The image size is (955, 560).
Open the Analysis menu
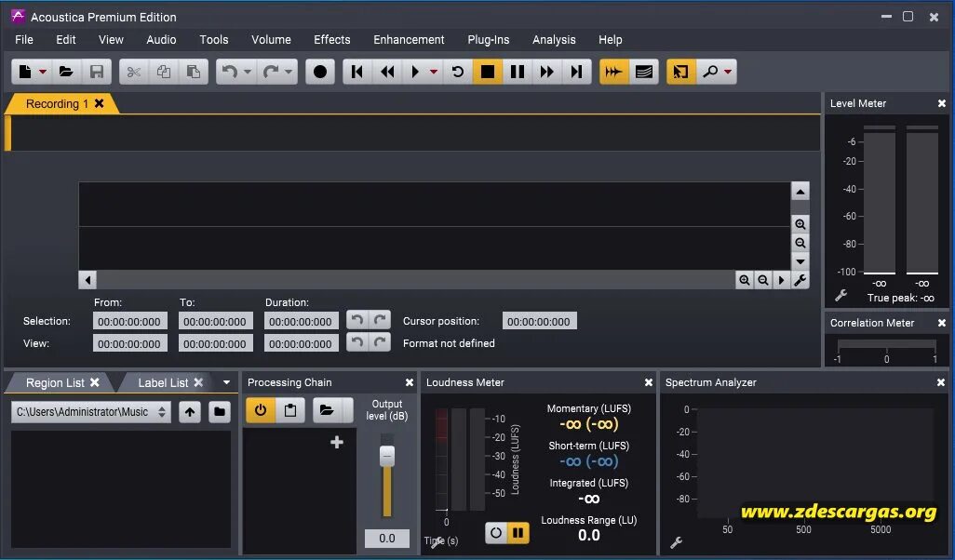pos(554,40)
